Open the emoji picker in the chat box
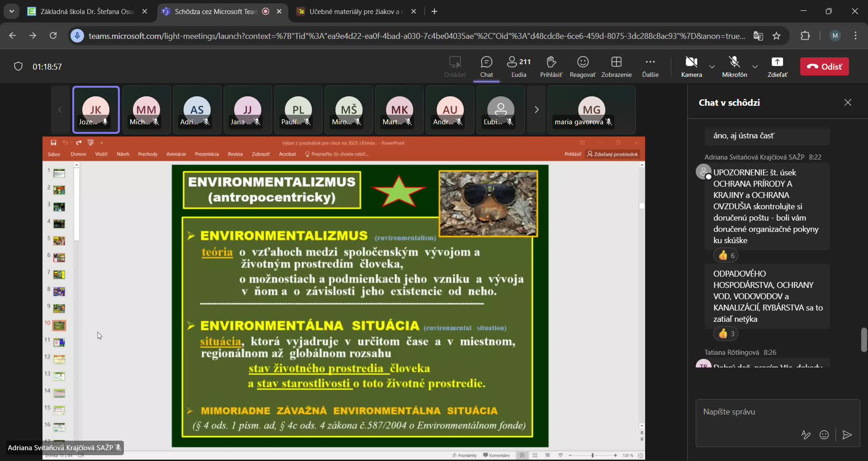This screenshot has width=868, height=461. point(825,435)
